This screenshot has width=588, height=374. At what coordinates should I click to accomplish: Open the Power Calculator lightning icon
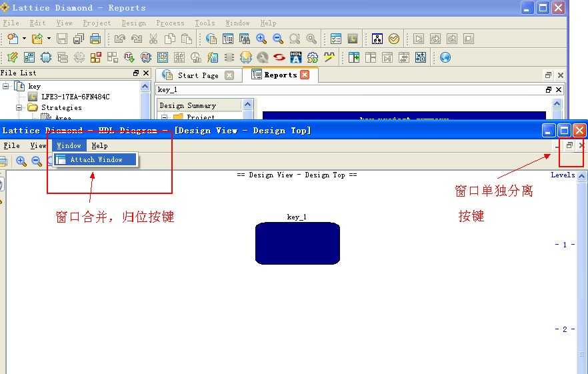(213, 57)
